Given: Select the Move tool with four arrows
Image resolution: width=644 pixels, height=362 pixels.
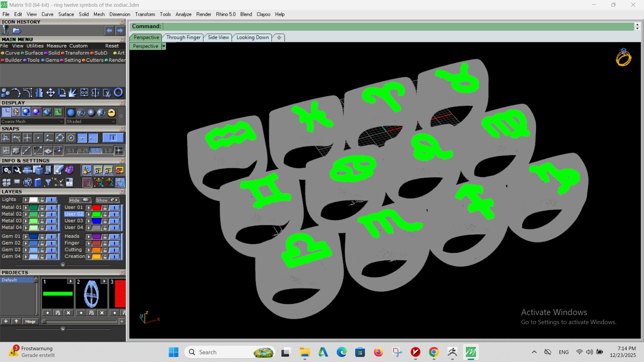Looking at the screenshot, I should click(x=50, y=93).
